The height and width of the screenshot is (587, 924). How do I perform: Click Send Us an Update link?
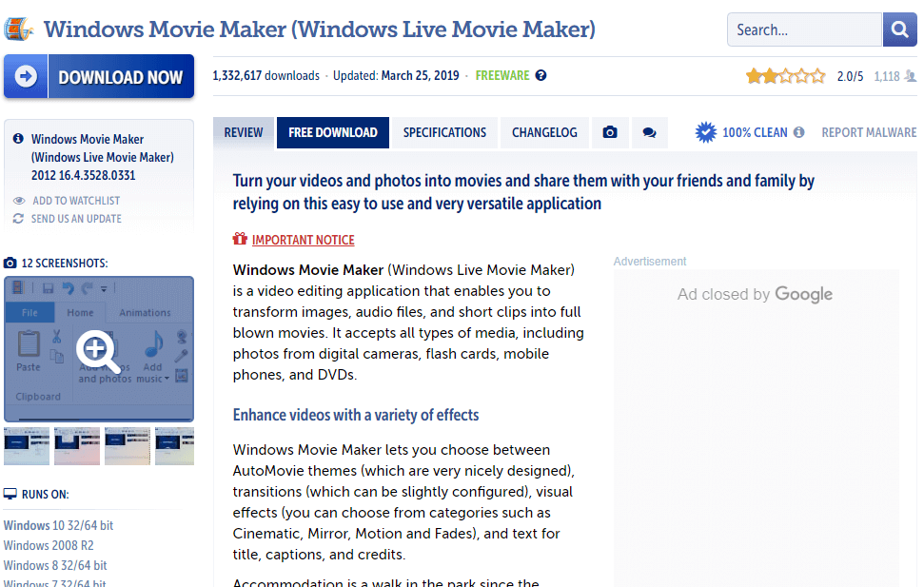pos(76,219)
